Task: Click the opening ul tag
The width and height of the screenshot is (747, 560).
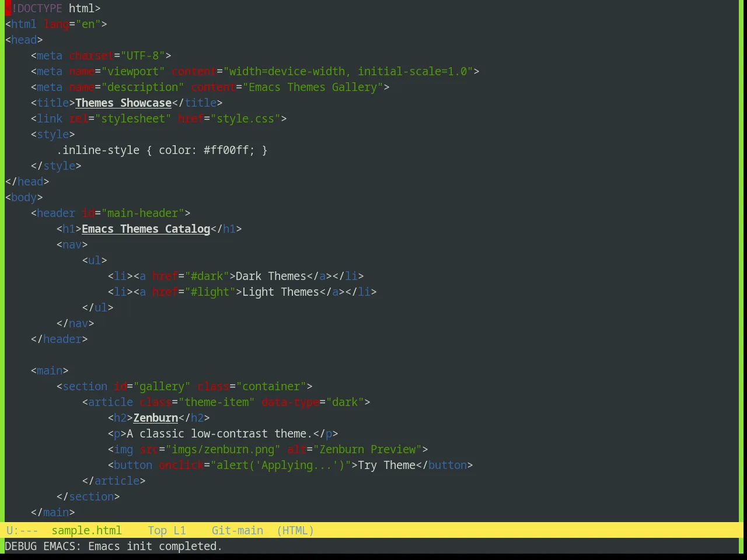Action: click(95, 260)
